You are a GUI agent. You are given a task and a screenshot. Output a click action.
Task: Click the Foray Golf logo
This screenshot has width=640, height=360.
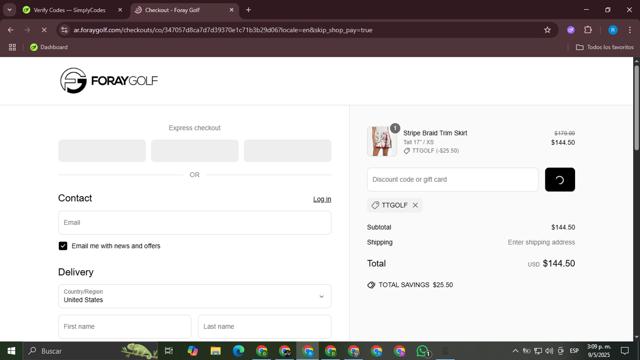(109, 80)
